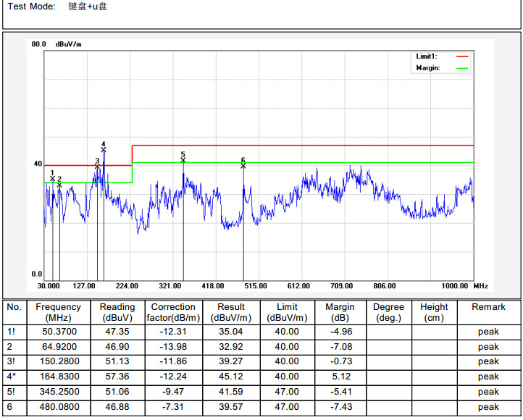523x420 pixels.
Task: Click the peak remark in row 6
Action: 488,407
